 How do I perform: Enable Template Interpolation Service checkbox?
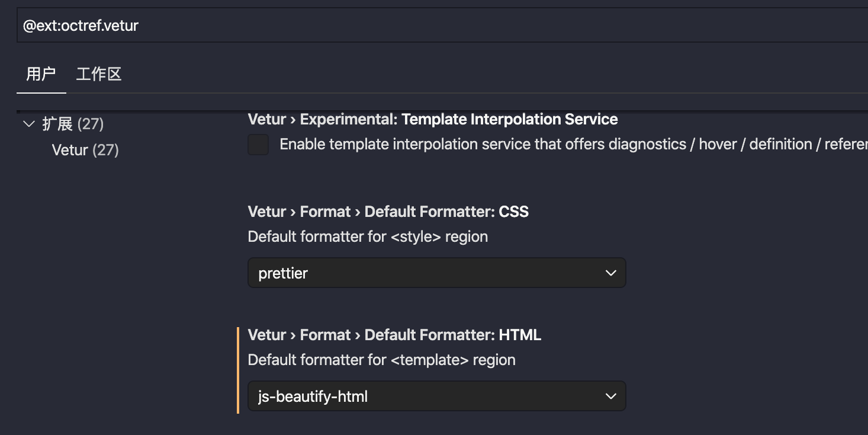click(x=258, y=145)
